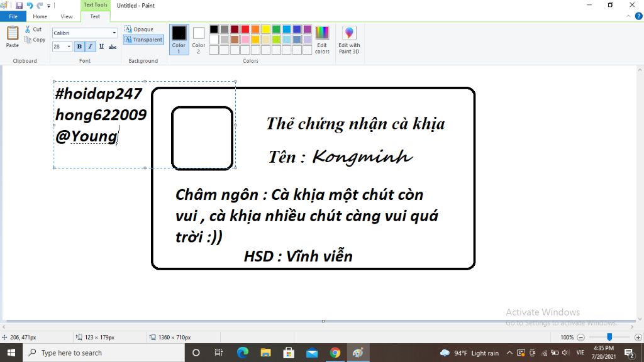
Task: Toggle Underline text formatting
Action: (101, 47)
